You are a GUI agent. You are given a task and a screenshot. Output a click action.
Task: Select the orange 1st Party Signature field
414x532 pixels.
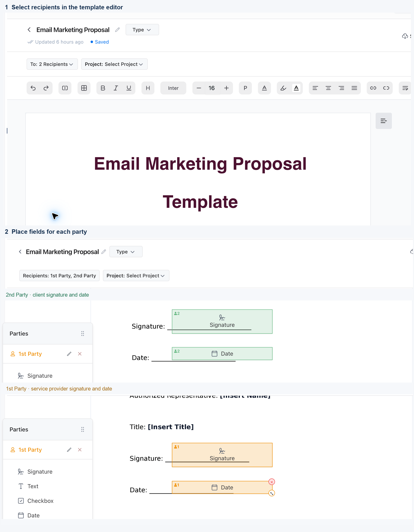coord(222,455)
